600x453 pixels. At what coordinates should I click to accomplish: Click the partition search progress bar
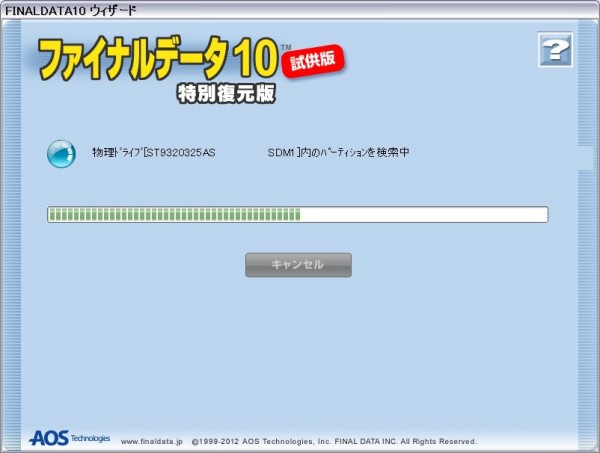point(298,214)
